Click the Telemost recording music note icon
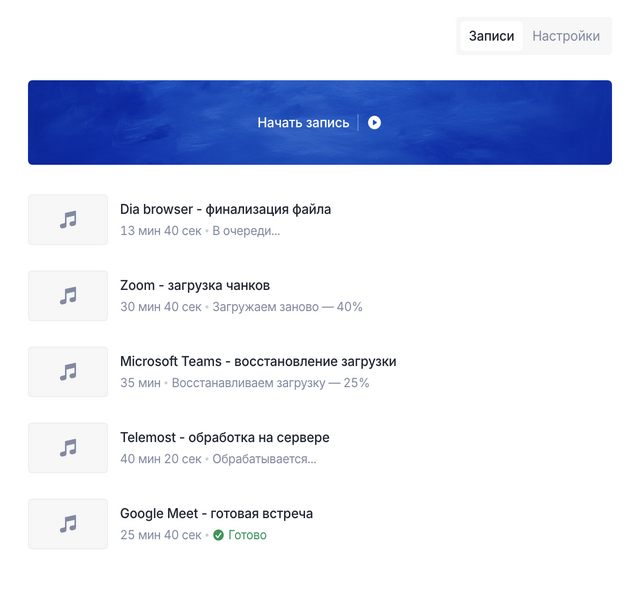The image size is (640, 600). pos(68,448)
